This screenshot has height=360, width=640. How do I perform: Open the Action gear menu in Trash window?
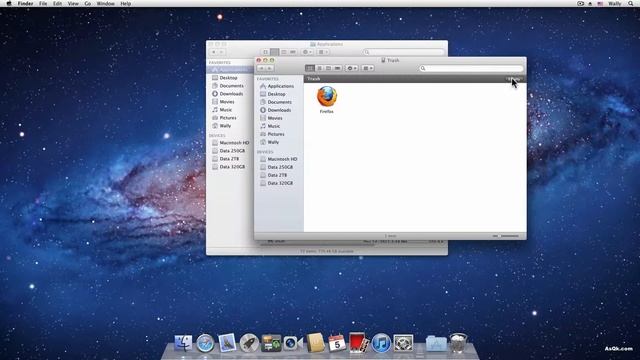(x=352, y=68)
